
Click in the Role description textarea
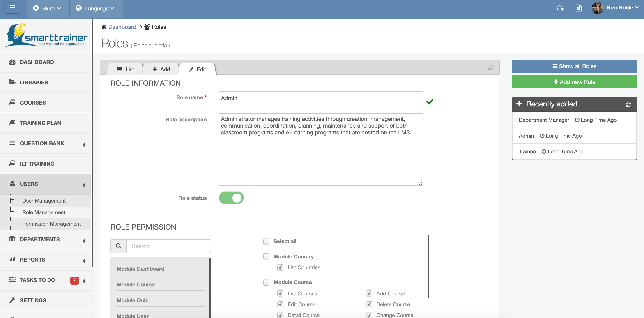point(321,149)
